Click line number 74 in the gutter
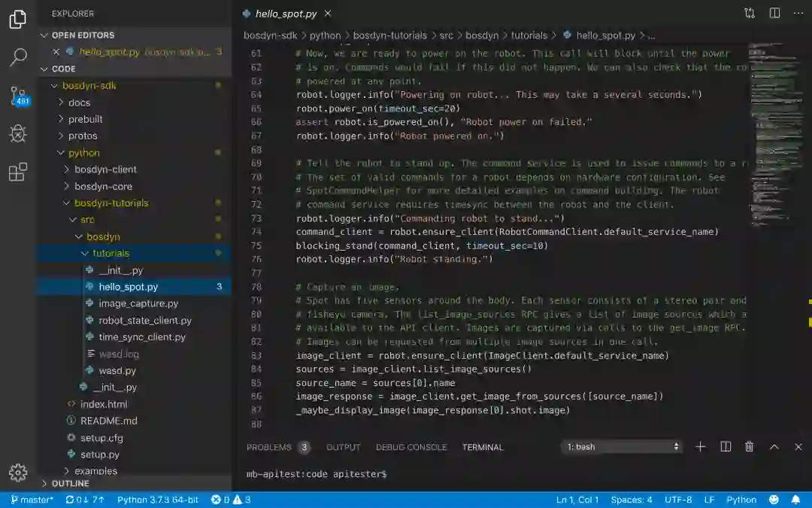 pyautogui.click(x=256, y=232)
